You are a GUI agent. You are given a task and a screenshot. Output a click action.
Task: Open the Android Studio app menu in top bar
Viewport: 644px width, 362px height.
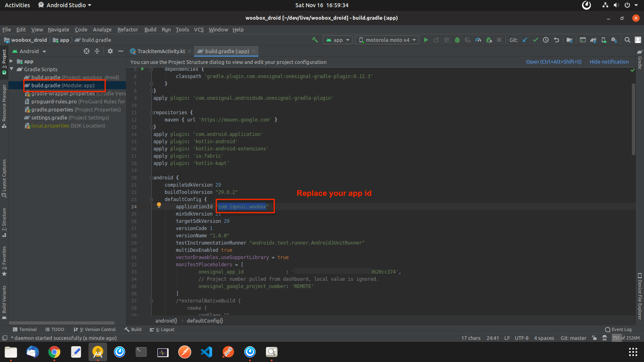pyautogui.click(x=64, y=5)
